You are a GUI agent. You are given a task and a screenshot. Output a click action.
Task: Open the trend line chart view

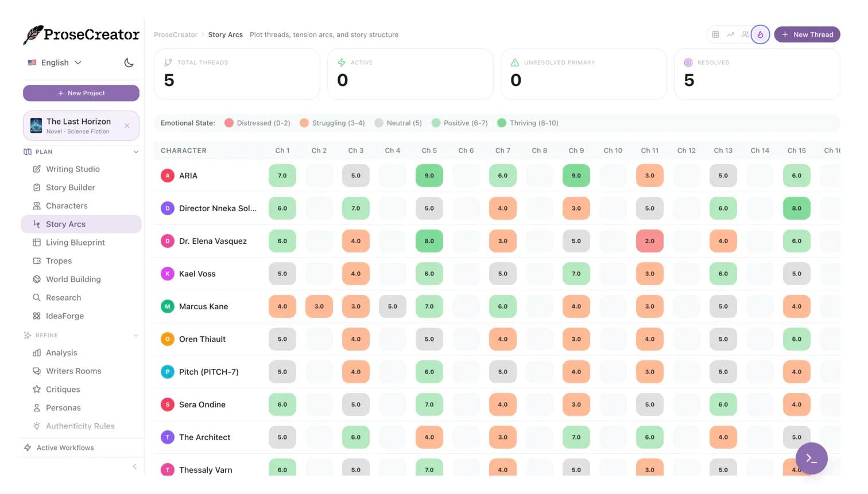point(730,34)
